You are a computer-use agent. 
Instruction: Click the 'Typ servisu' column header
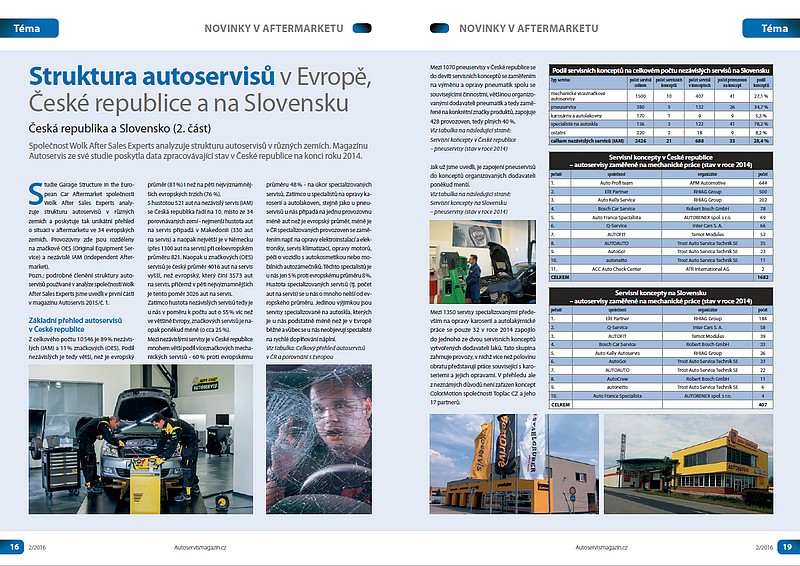click(x=560, y=80)
